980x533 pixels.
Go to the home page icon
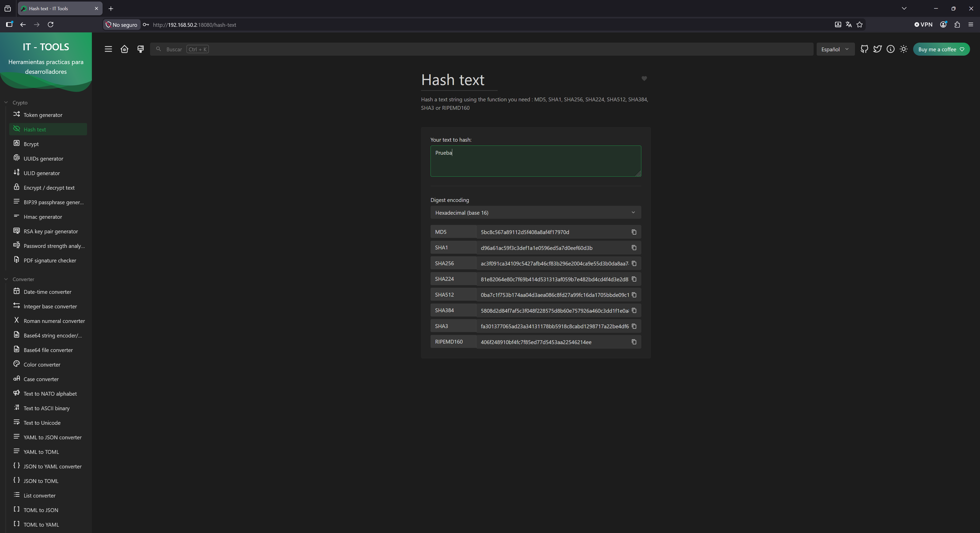(x=124, y=49)
